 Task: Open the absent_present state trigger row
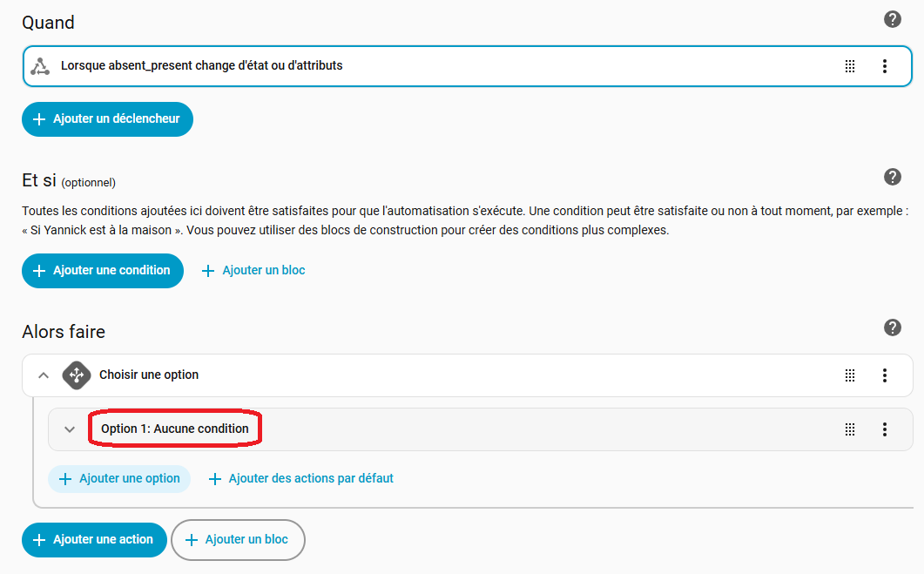pos(435,66)
